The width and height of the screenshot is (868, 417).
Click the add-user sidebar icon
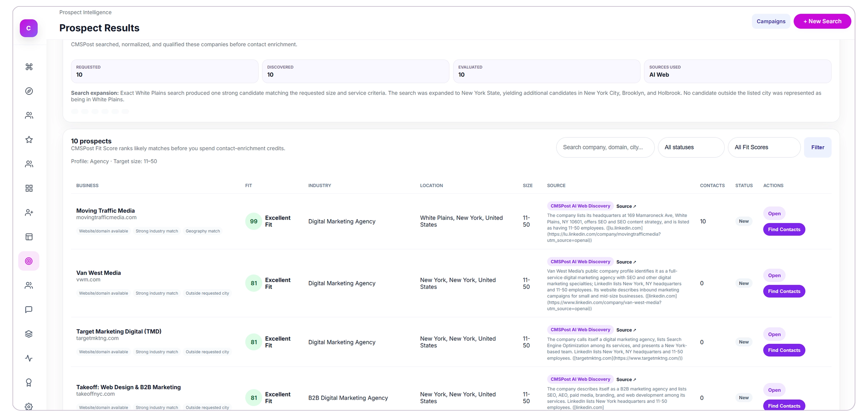tap(29, 212)
